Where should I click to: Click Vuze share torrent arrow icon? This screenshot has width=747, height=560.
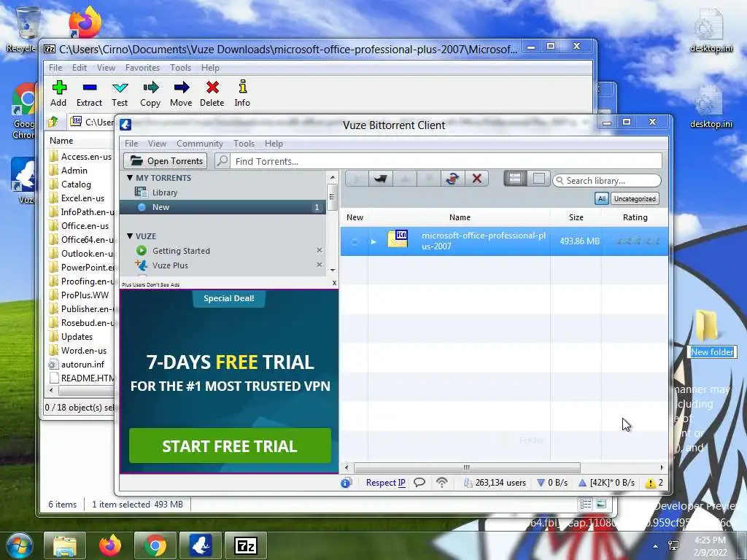[380, 179]
